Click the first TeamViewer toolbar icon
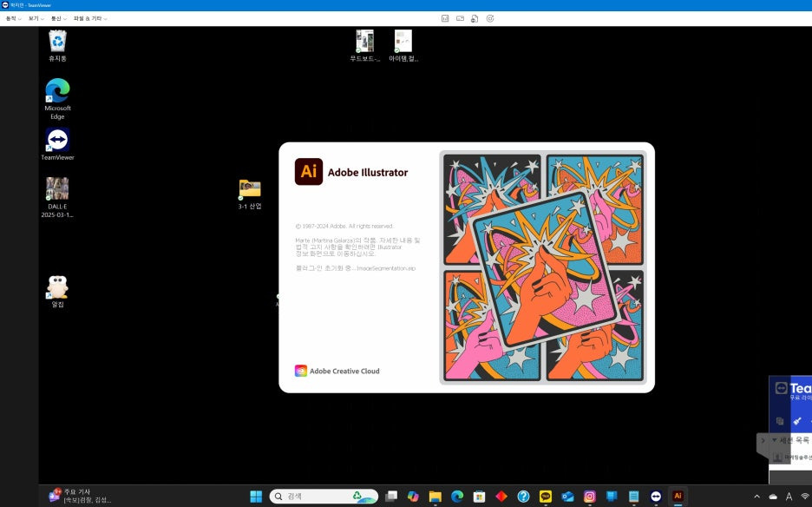 click(445, 18)
